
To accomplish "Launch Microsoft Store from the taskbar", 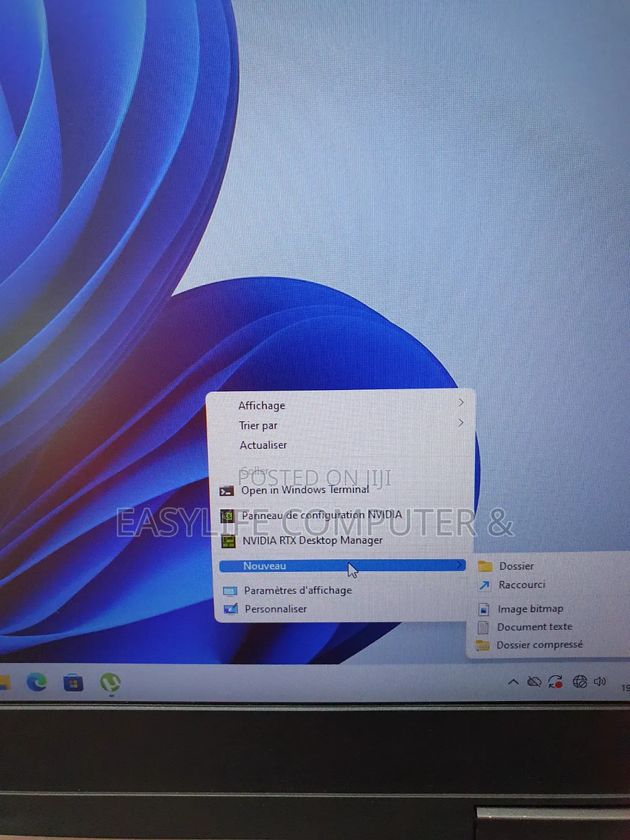I will click(73, 683).
